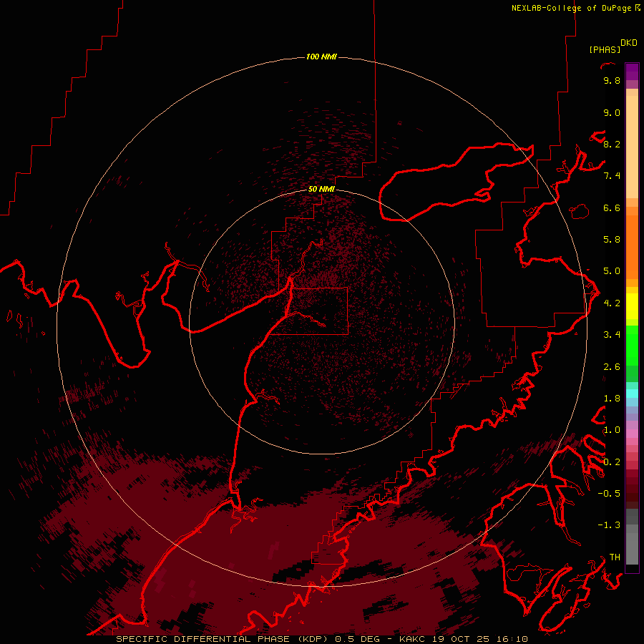Image resolution: width=644 pixels, height=644 pixels.
Task: Click the cyan segment of color bar
Action: [x=632, y=394]
